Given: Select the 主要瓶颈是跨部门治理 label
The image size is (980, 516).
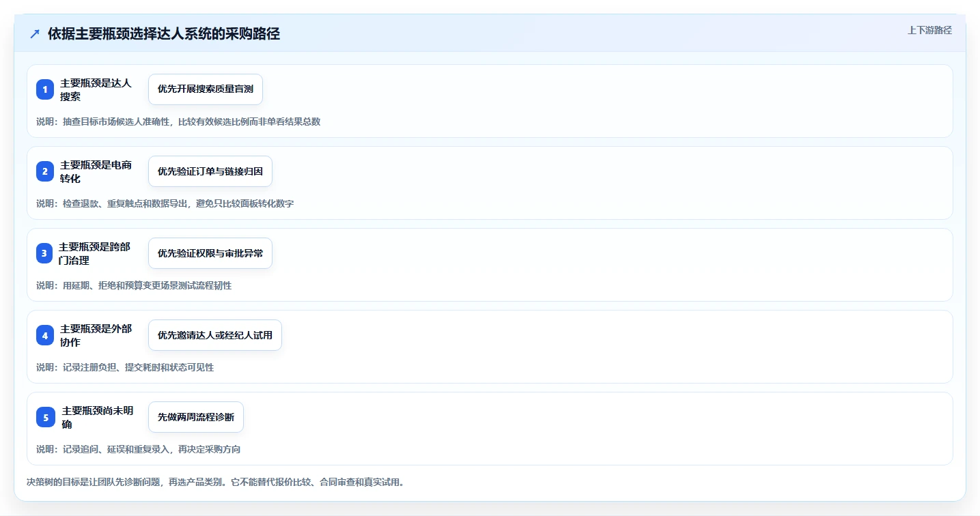Looking at the screenshot, I should coord(94,253).
